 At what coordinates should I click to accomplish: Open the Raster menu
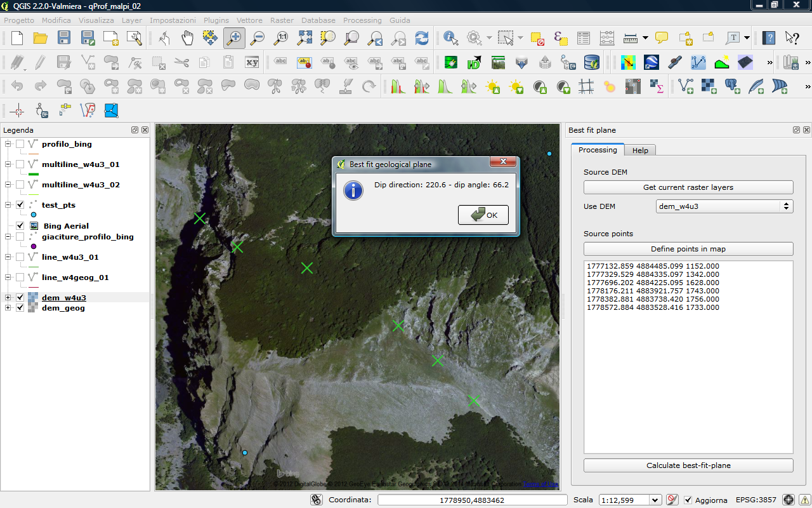pyautogui.click(x=281, y=20)
